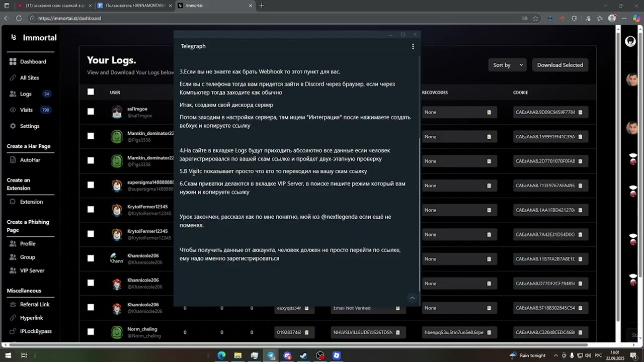Click the copy icon beside cookie CAEaAhAB.9D09C9459F7784
This screenshot has width=644, height=362.
(x=580, y=112)
